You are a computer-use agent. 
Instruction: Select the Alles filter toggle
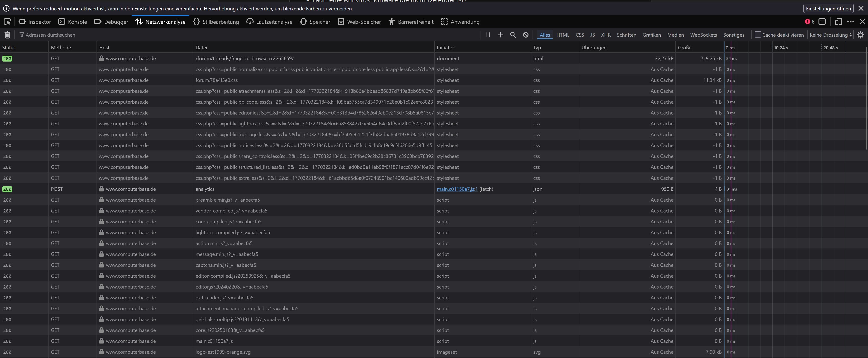click(545, 35)
